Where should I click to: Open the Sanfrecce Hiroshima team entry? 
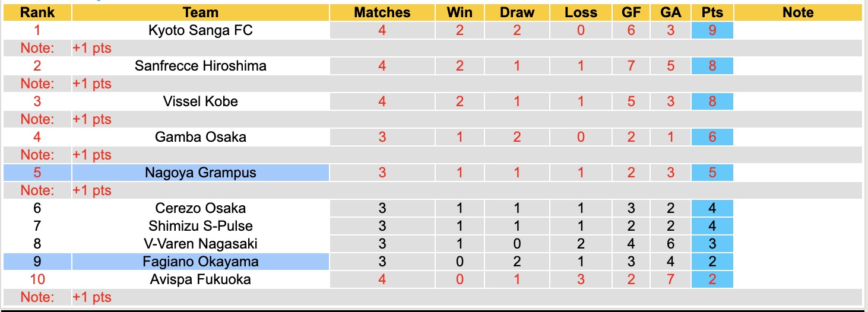click(x=201, y=66)
